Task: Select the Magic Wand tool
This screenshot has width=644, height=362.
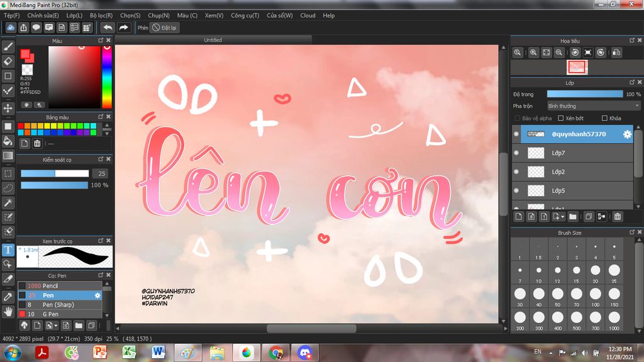Action: pos(8,202)
